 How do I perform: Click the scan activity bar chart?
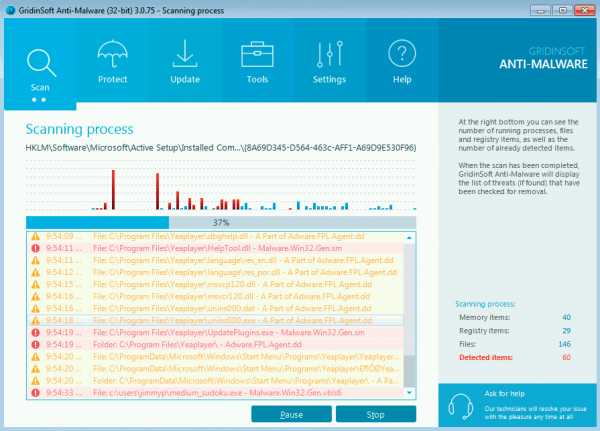(x=221, y=186)
